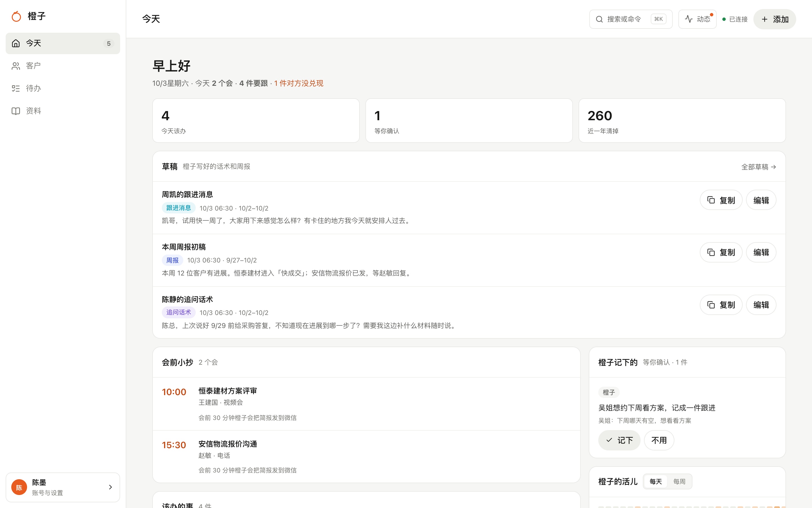Image resolution: width=812 pixels, height=508 pixels.
Task: Switch 橙子的活儿 to 每天
Action: coord(656,481)
